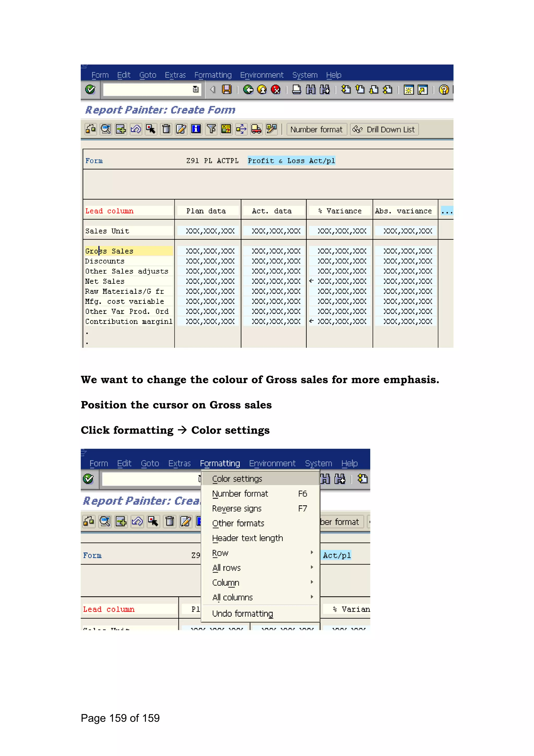
Task: Click the Previous Page icon
Action: (360, 89)
